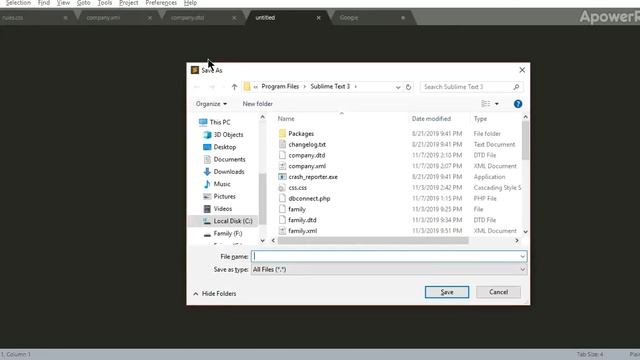Image resolution: width=640 pixels, height=360 pixels.
Task: Expand the address bar history dropdown
Action: (x=398, y=87)
